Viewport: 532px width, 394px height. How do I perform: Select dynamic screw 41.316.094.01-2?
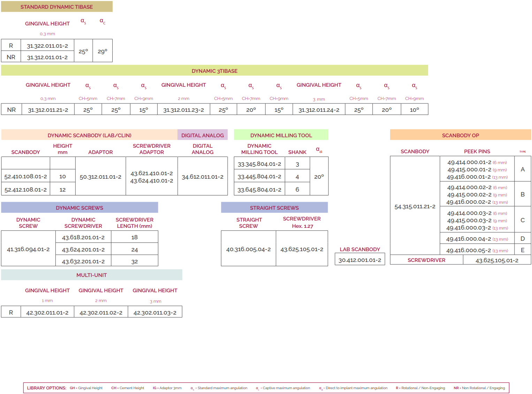(x=28, y=249)
